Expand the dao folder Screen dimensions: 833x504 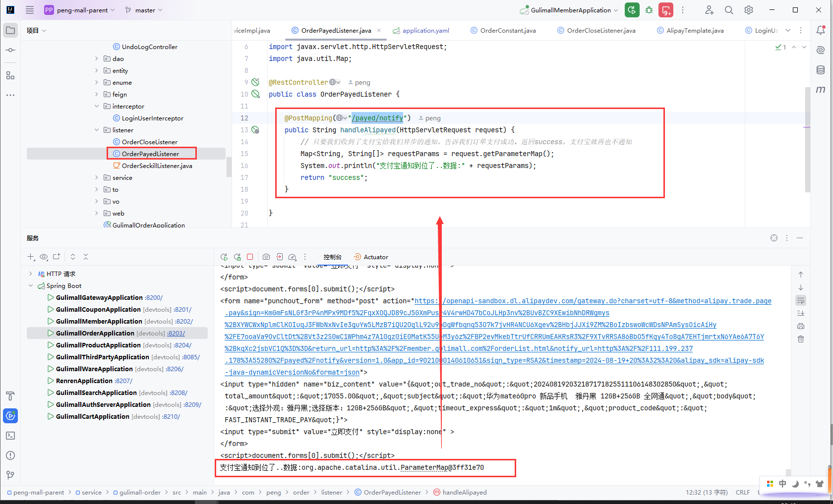[97, 58]
